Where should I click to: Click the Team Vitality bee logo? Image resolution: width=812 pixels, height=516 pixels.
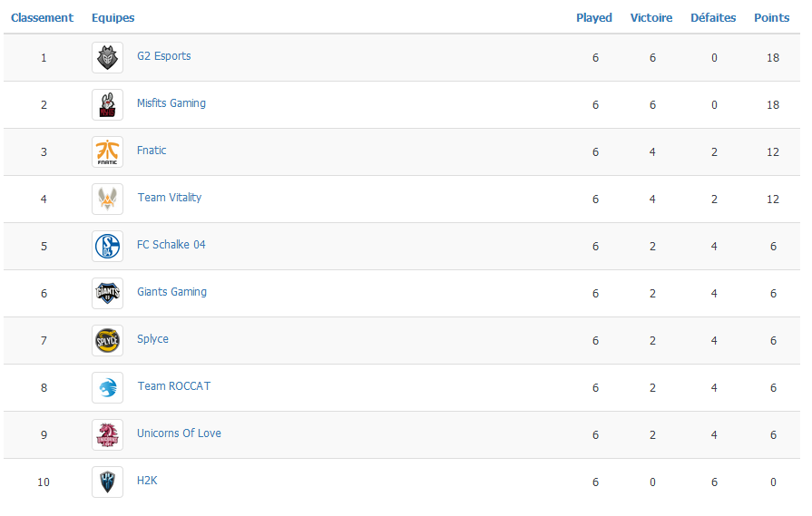(107, 199)
